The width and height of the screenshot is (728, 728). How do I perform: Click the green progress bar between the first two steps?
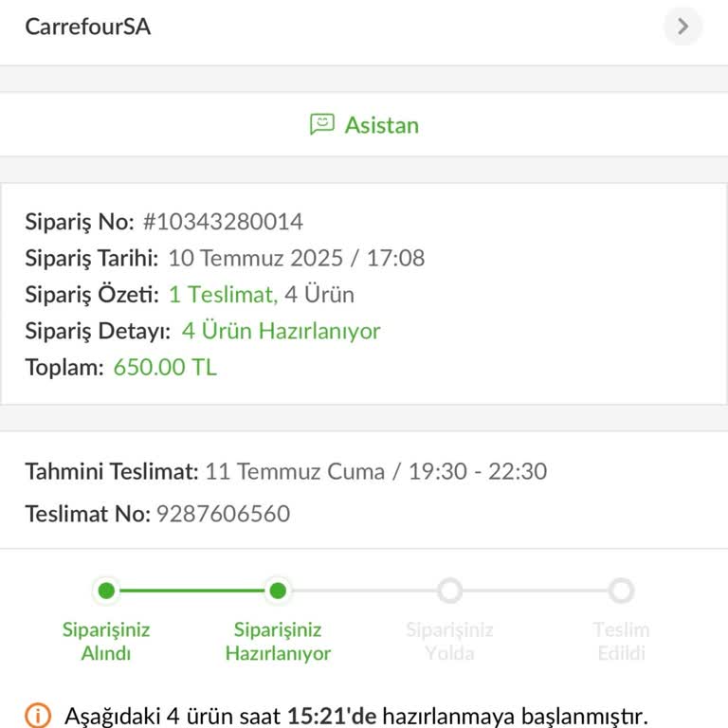tap(191, 591)
